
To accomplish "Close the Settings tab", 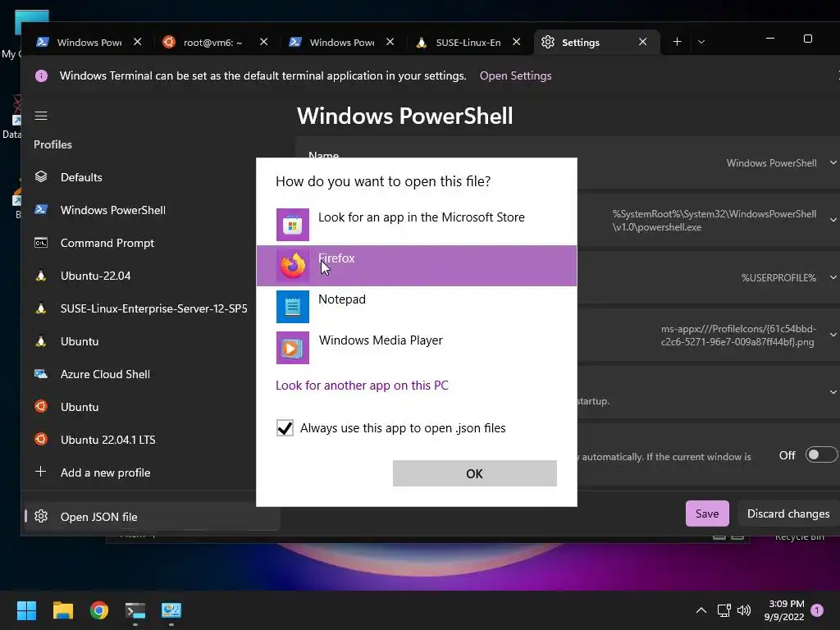I will coord(643,42).
